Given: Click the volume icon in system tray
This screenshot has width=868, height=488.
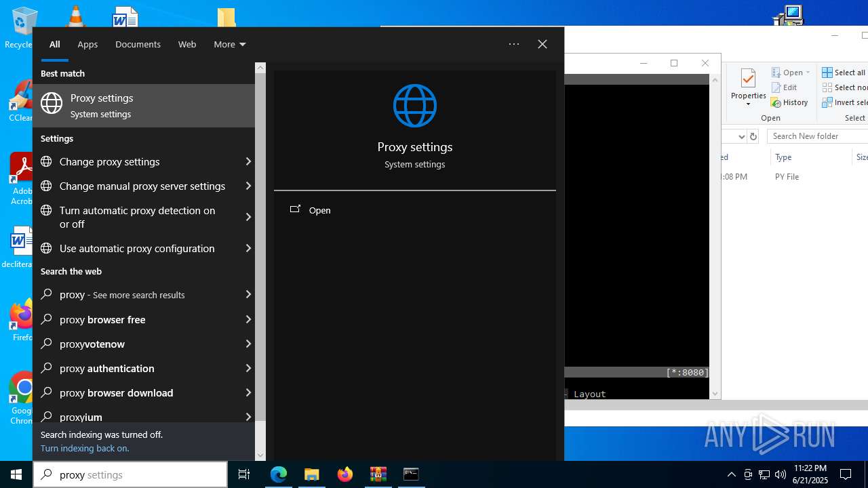Looking at the screenshot, I should [x=781, y=474].
